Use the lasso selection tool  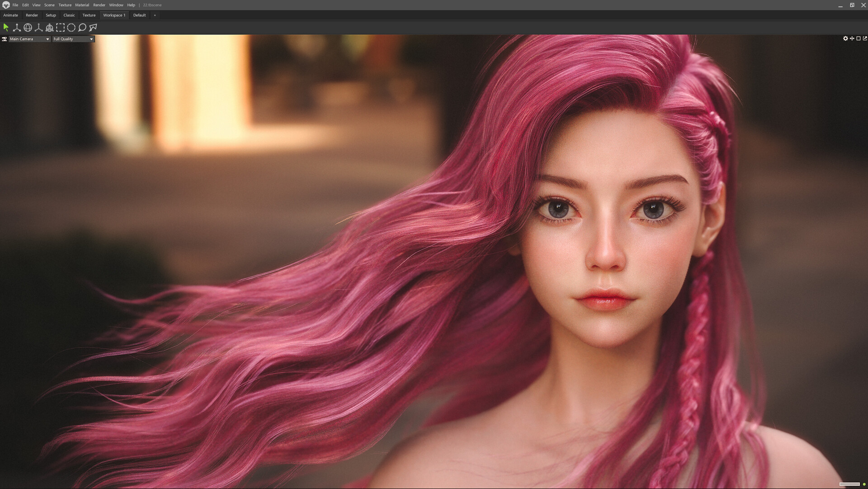82,28
